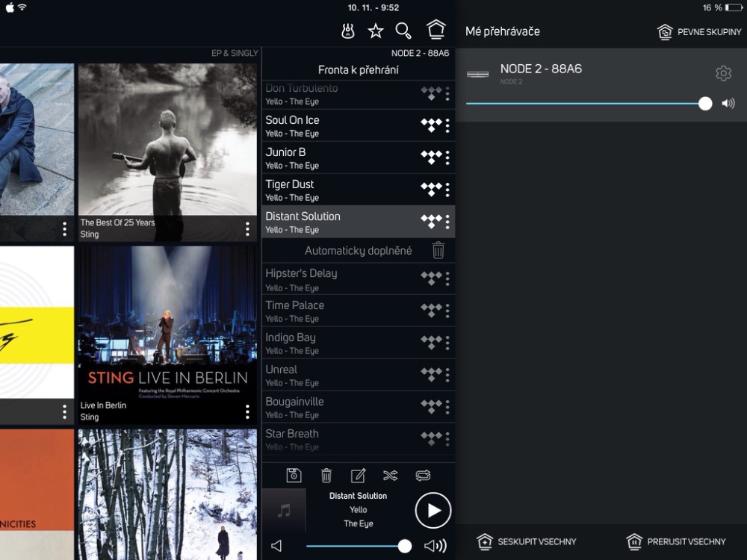Viewport: 747px width, 560px height.
Task: Open options for Tiger Dust
Action: point(447,190)
